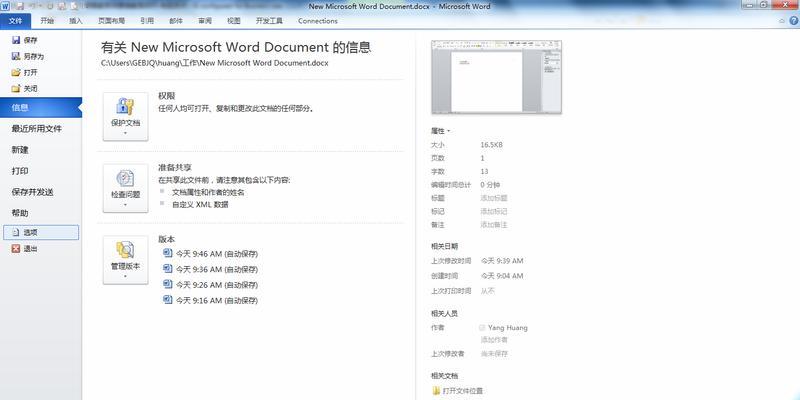Open the 今天 9:36 AM autosaved version
This screenshot has height=400, width=800.
click(x=217, y=269)
